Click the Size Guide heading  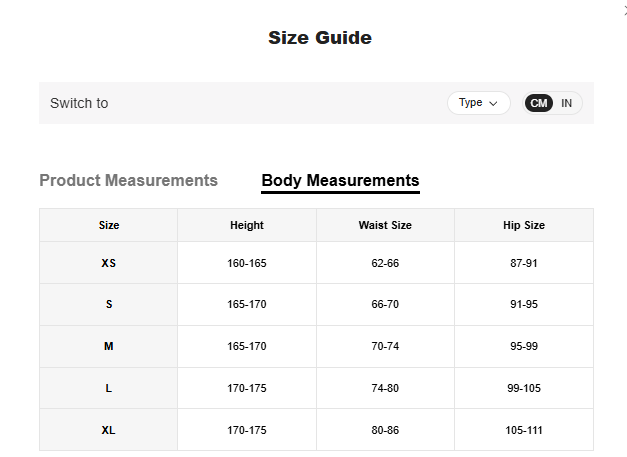pyautogui.click(x=320, y=38)
